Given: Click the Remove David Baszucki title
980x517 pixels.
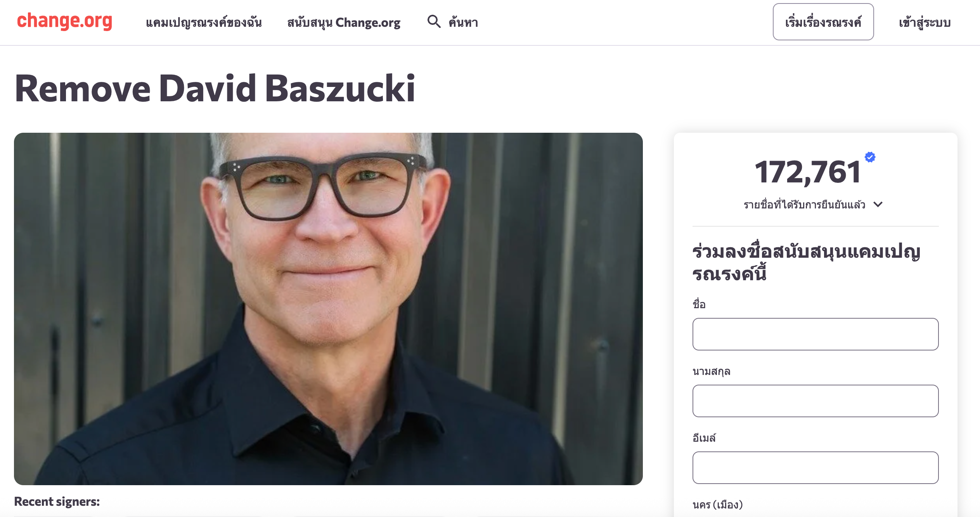Looking at the screenshot, I should tap(215, 89).
